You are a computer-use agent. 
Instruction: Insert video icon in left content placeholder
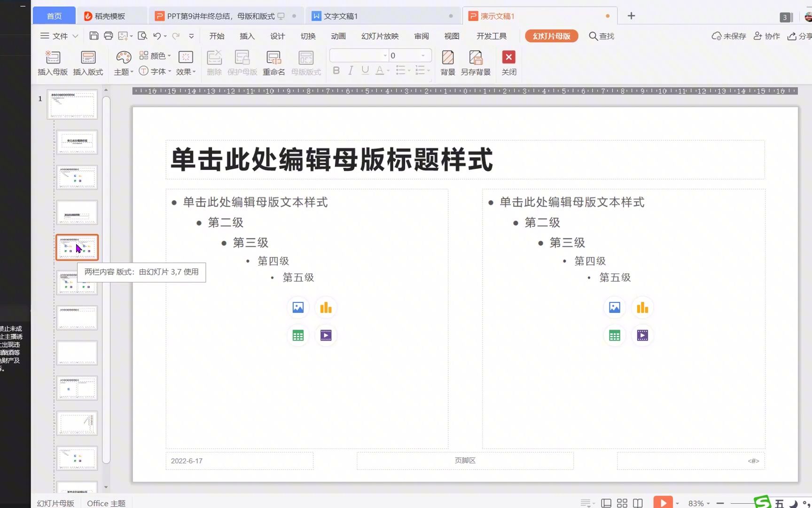[326, 335]
